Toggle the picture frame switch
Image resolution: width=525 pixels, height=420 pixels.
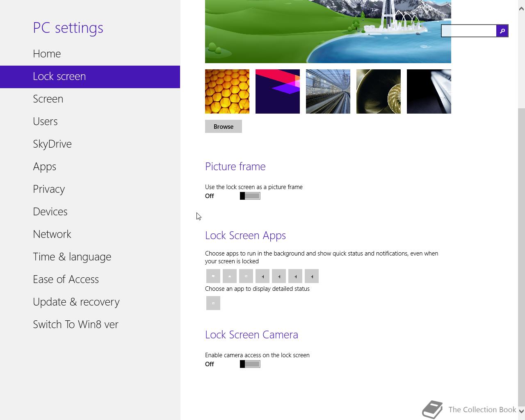[x=250, y=196]
